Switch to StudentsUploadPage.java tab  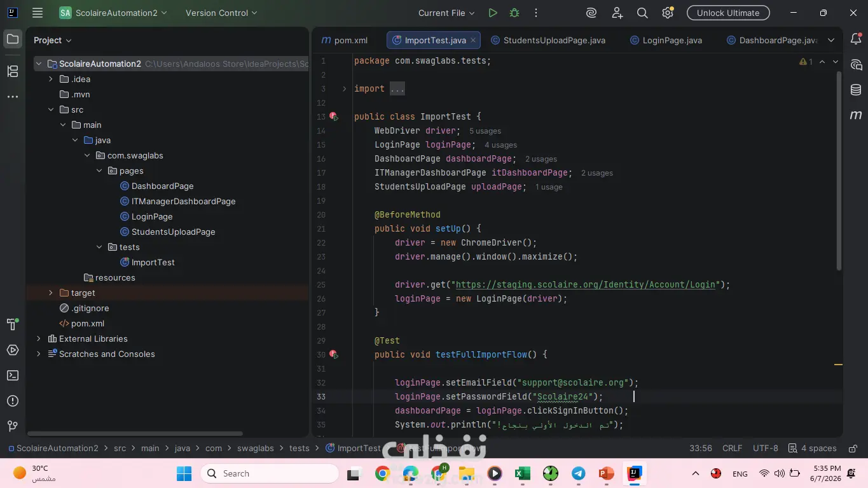[x=548, y=40]
